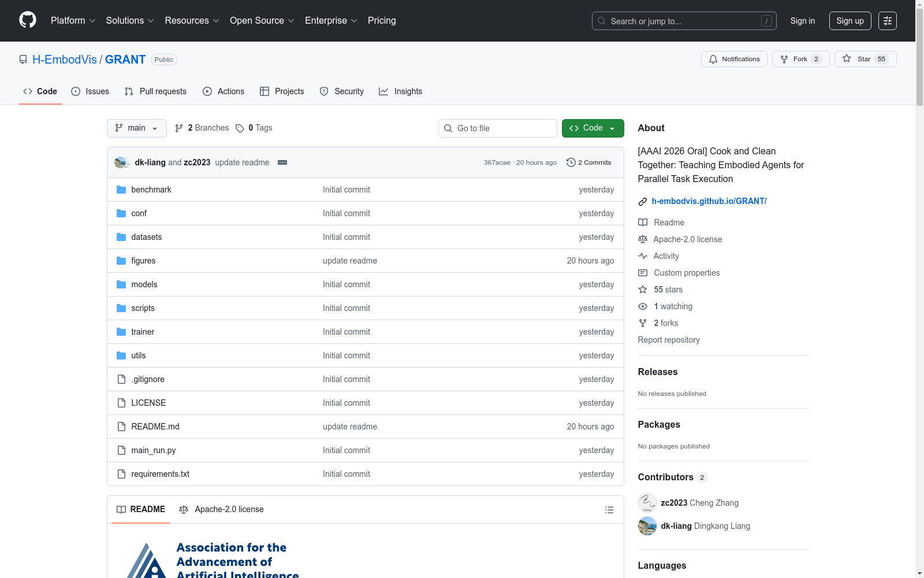Open the appearance settings icon in header
Viewport: 924px width, 578px height.
tap(888, 21)
